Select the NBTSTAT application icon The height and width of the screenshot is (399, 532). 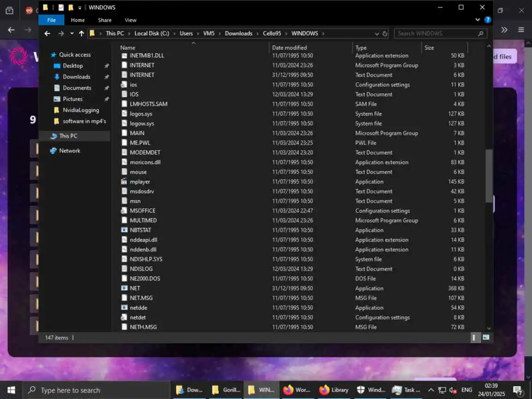coord(124,230)
